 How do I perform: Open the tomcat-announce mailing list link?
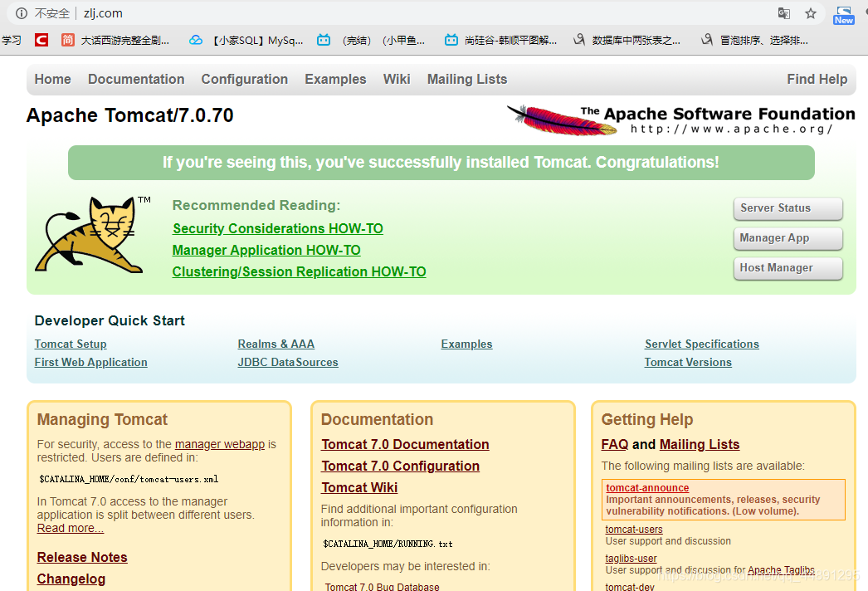647,488
